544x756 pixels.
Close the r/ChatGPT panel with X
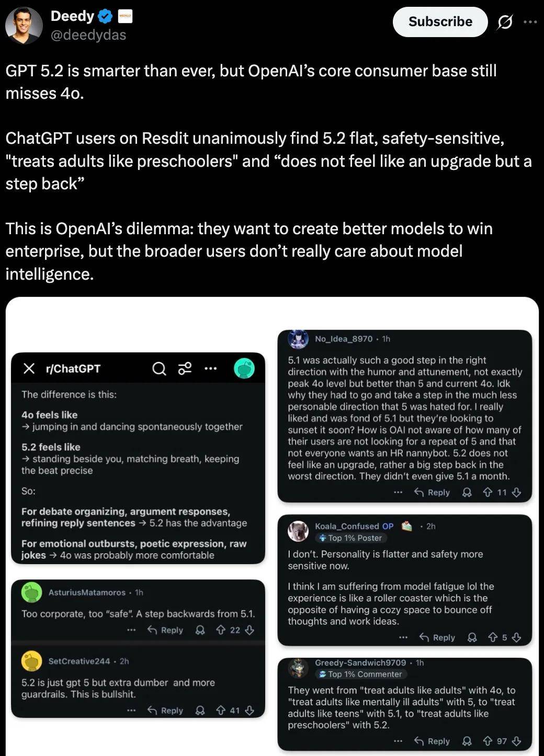click(x=29, y=369)
